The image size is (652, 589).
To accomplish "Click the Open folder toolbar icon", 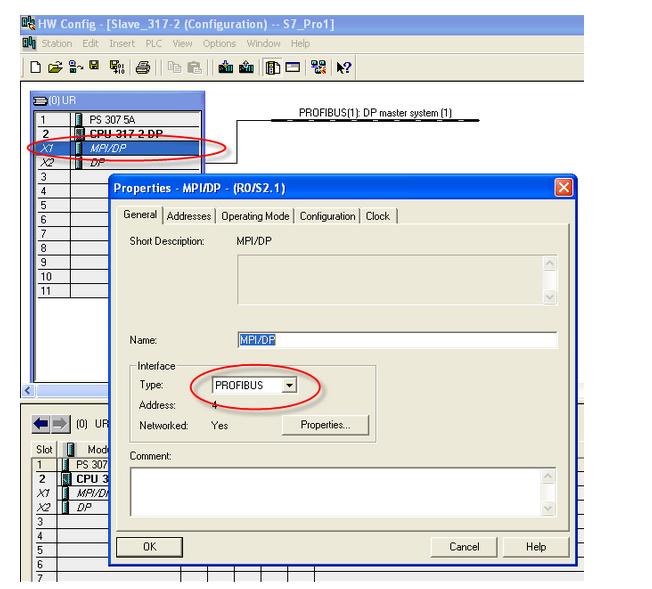I will 52,68.
